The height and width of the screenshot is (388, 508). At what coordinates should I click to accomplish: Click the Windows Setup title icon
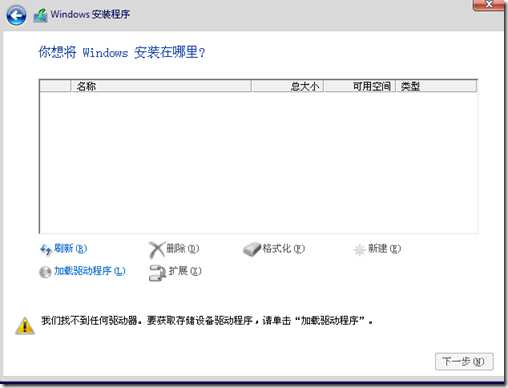pyautogui.click(x=41, y=16)
